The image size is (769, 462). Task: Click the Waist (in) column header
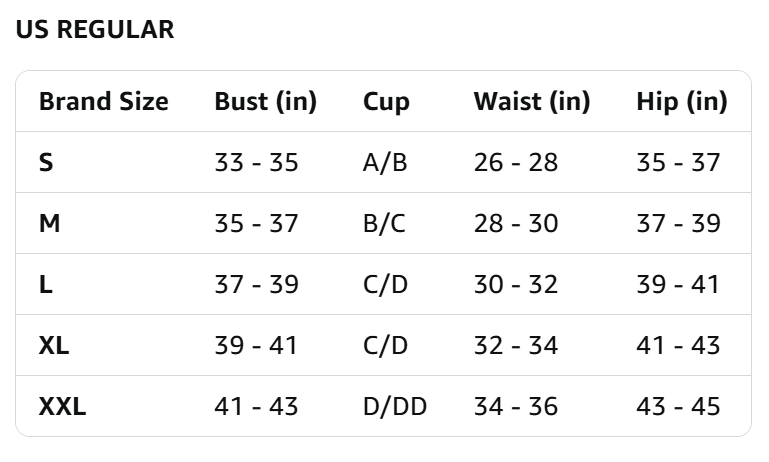pyautogui.click(x=532, y=102)
